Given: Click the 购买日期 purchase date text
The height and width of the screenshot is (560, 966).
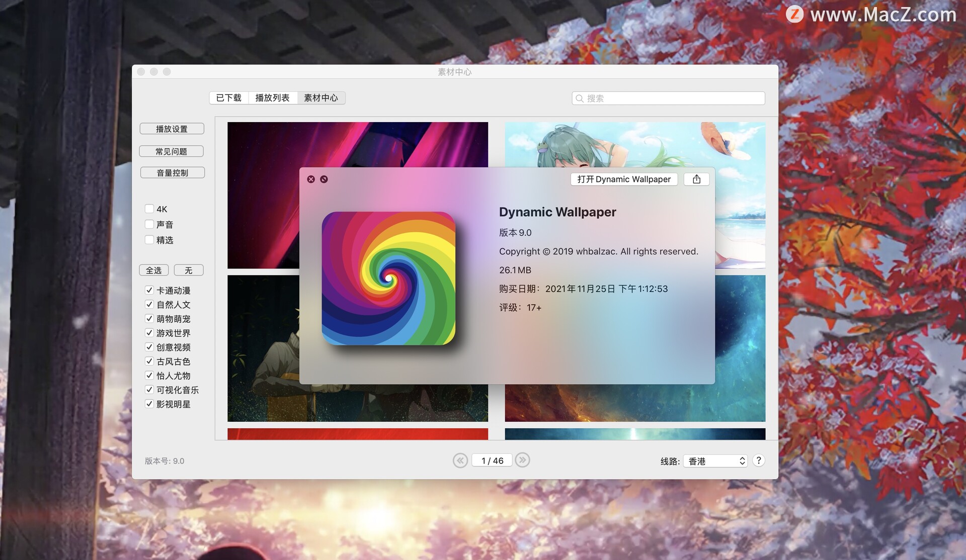Looking at the screenshot, I should (584, 289).
